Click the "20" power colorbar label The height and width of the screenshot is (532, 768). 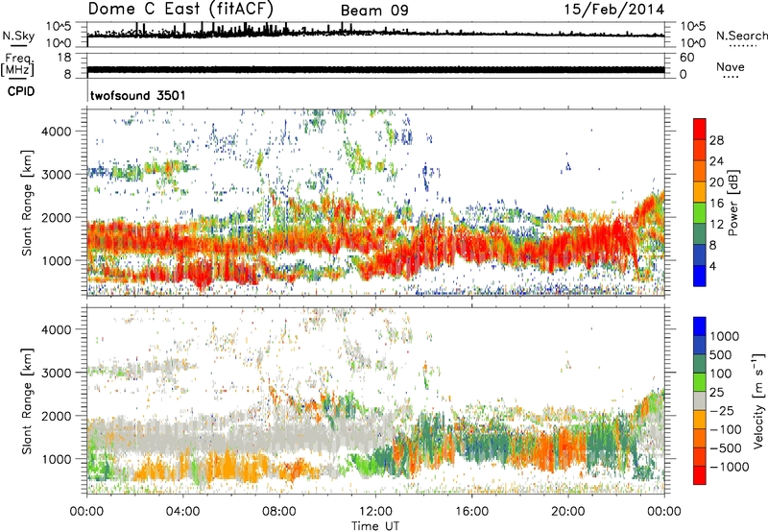(x=716, y=182)
